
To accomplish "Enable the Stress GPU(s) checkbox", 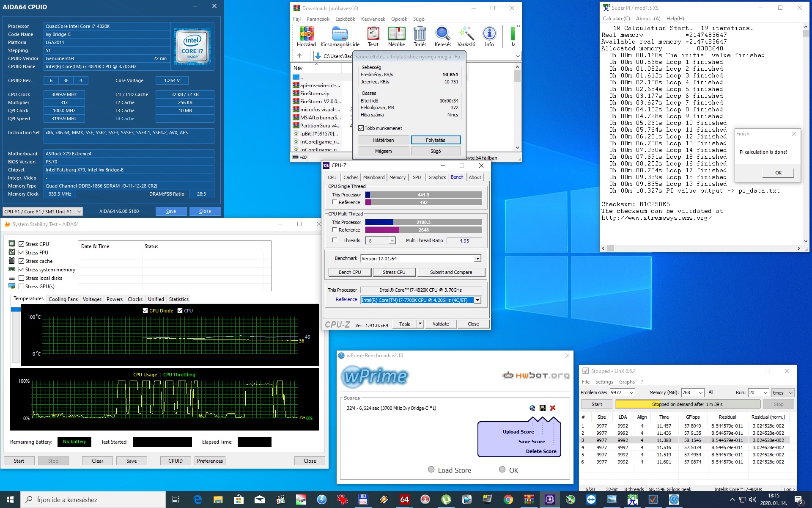I will click(x=22, y=286).
